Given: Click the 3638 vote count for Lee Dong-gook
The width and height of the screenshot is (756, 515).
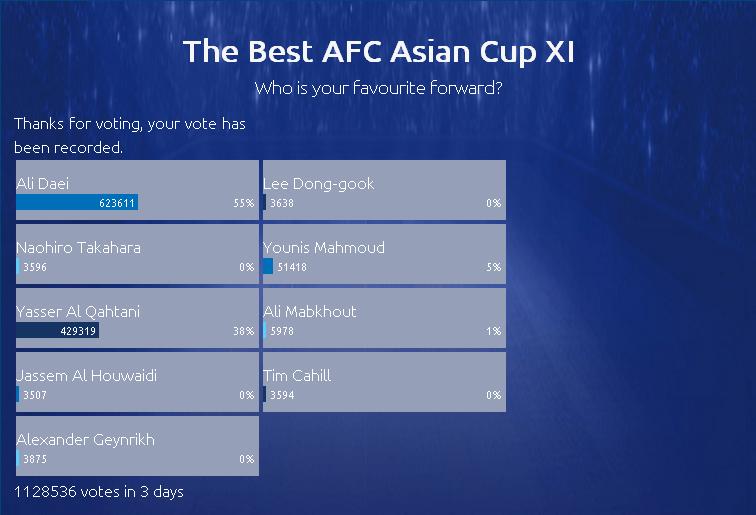Looking at the screenshot, I should tap(282, 203).
